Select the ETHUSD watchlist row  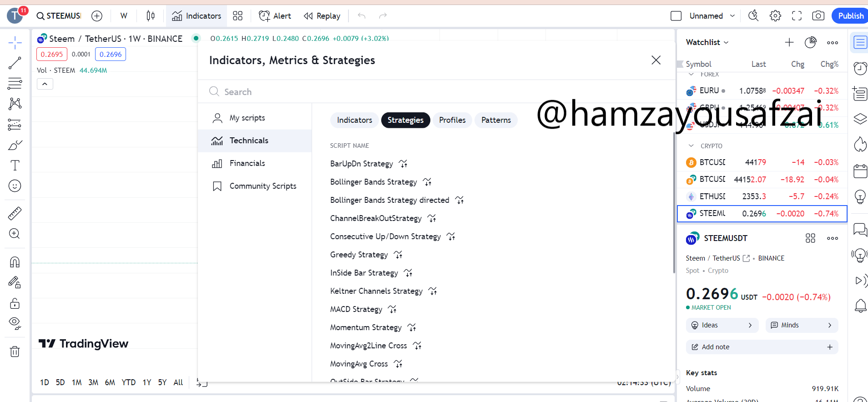tap(762, 196)
